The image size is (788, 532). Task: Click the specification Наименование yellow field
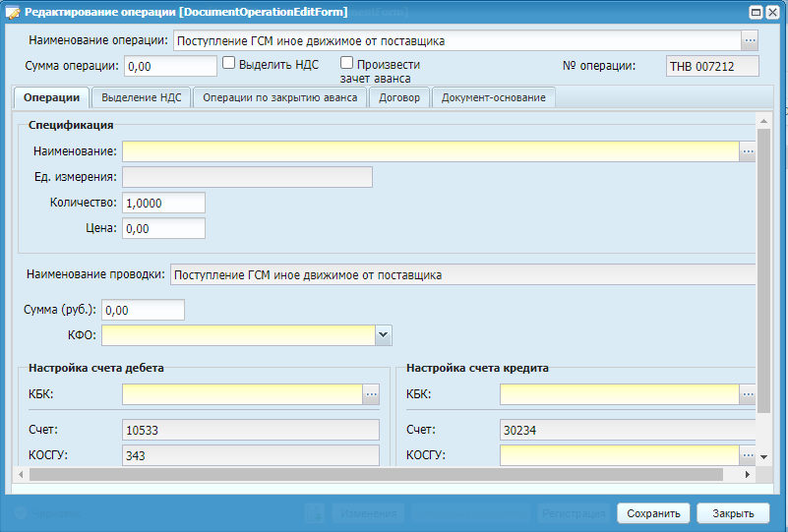[431, 151]
